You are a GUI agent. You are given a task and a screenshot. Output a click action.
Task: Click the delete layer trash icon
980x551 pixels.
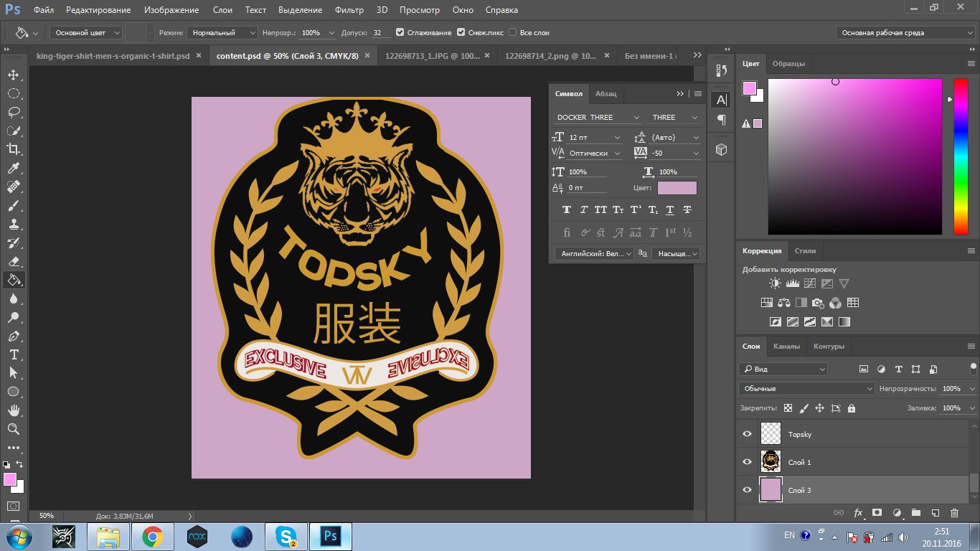point(954,513)
